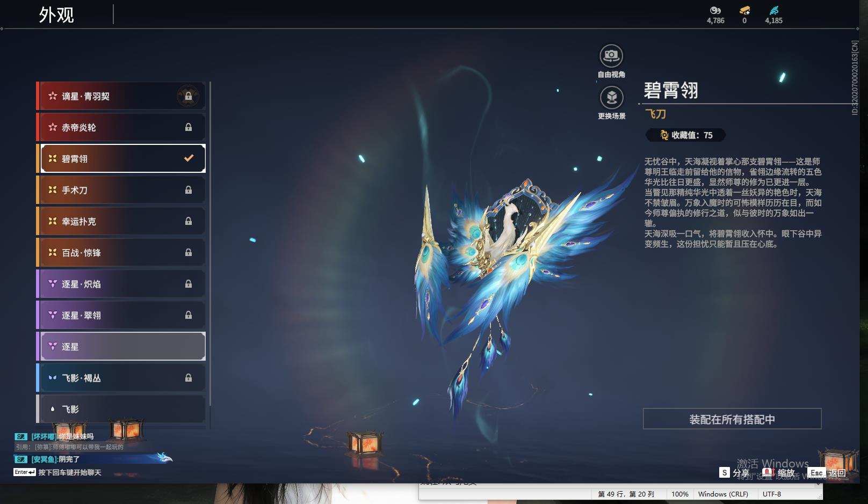This screenshot has width=868, height=504.
Task: Click lock icon on 逐星·翠翎 row
Action: tap(189, 315)
